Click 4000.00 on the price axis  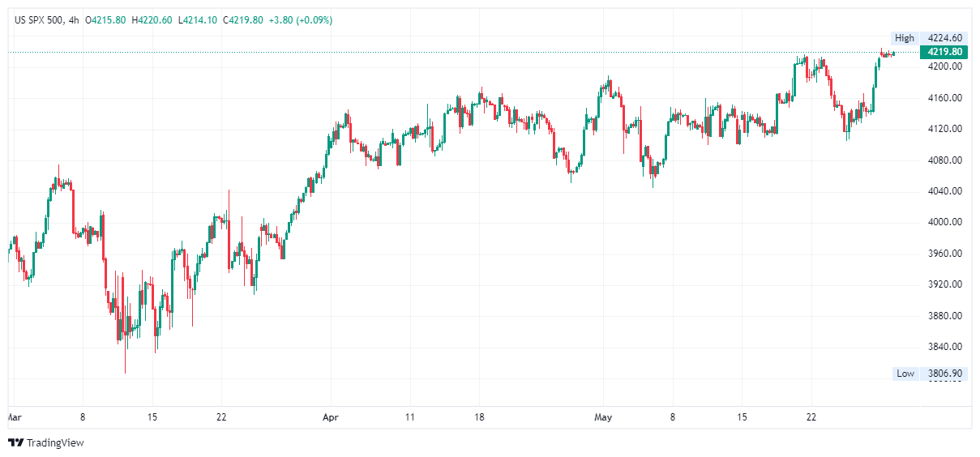tap(944, 222)
